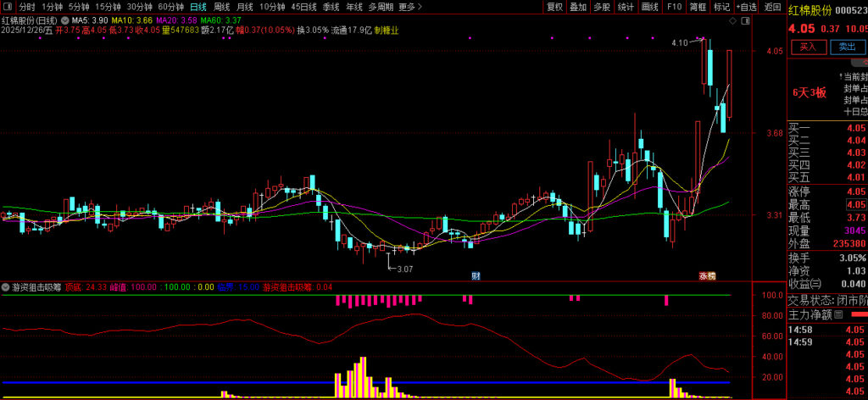Click the 财 financial marker on chart

(x=476, y=275)
